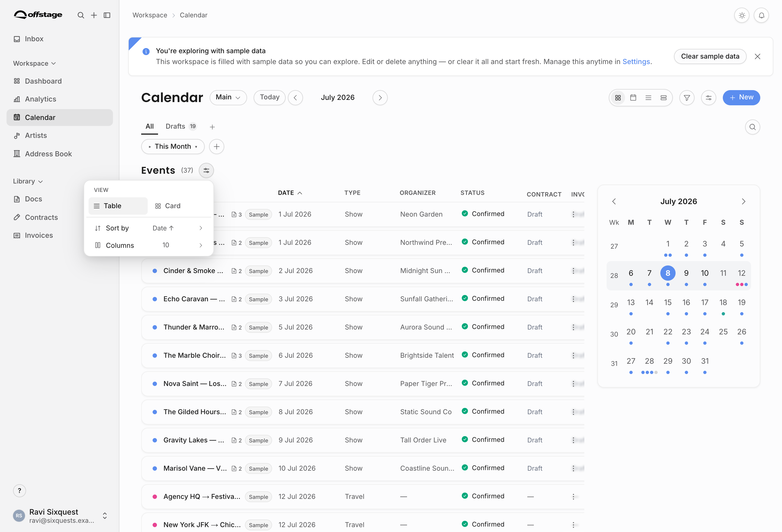Dismiss the sample data banner
Viewport: 782px width, 532px height.
[758, 56]
